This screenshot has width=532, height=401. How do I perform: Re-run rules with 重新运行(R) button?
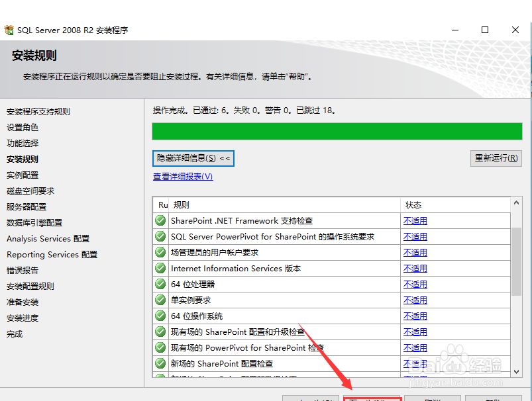(496, 158)
